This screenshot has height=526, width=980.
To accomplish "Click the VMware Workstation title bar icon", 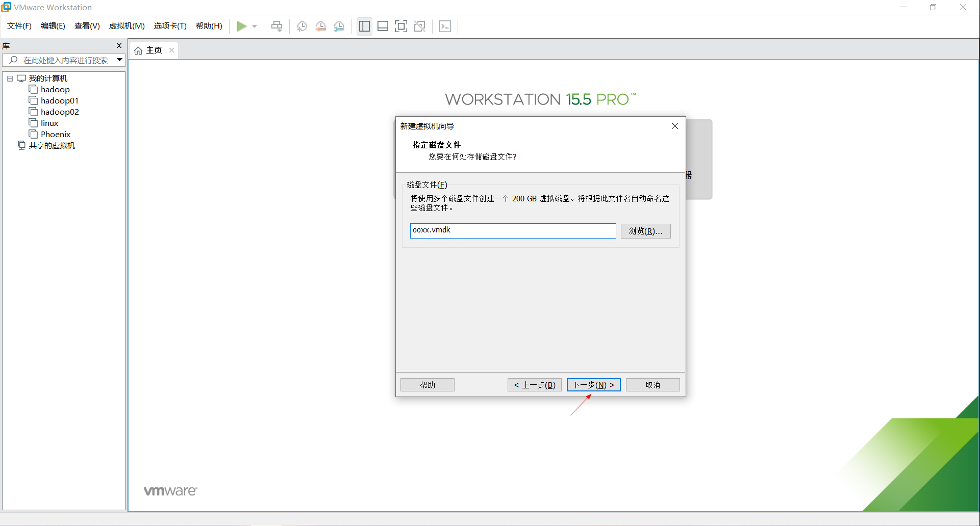I will (x=6, y=7).
